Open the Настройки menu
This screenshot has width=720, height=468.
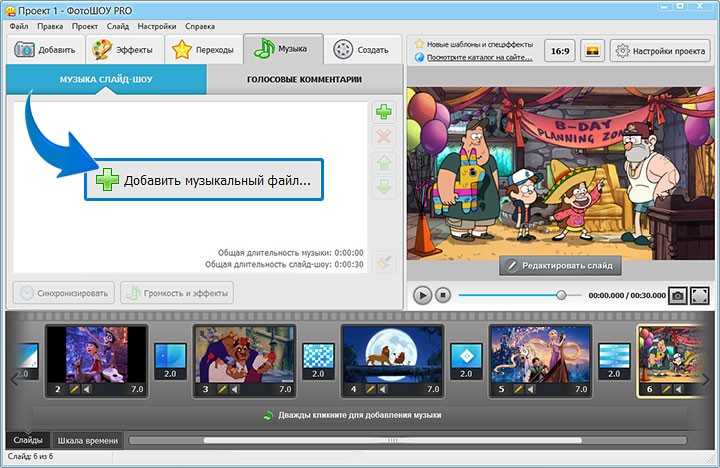[x=157, y=26]
